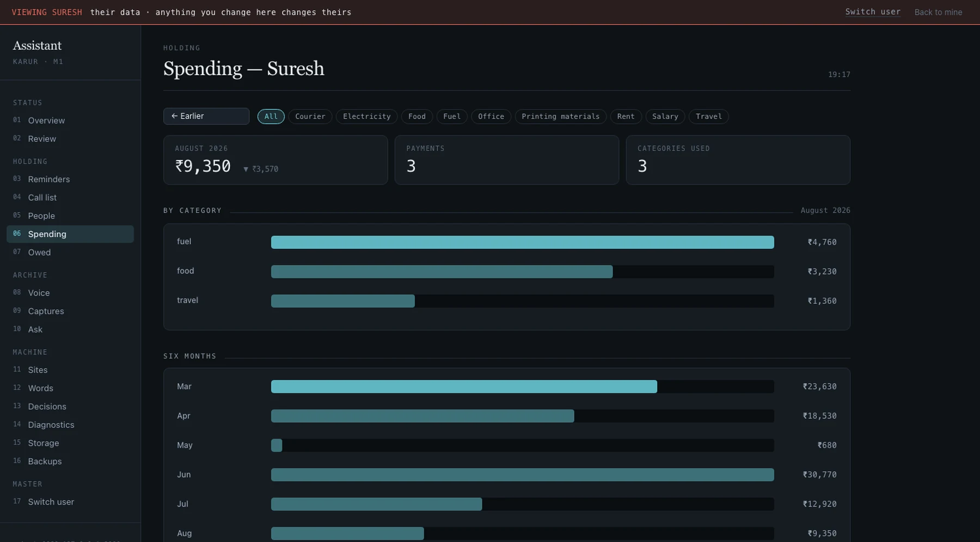Image resolution: width=980 pixels, height=542 pixels.
Task: Click the food category bar
Action: (x=442, y=272)
